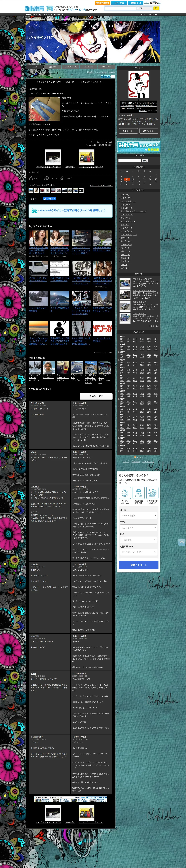This screenshot has width=186, height=868.
Task: Open the 愛車紹介 tab
Action: click(52, 67)
